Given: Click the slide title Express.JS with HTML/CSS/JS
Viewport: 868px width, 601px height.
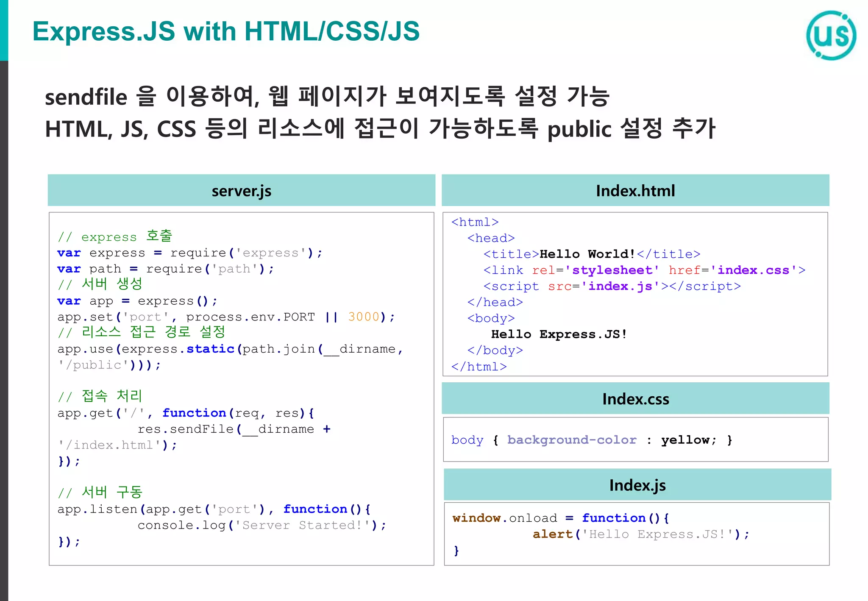Looking at the screenshot, I should pyautogui.click(x=226, y=31).
